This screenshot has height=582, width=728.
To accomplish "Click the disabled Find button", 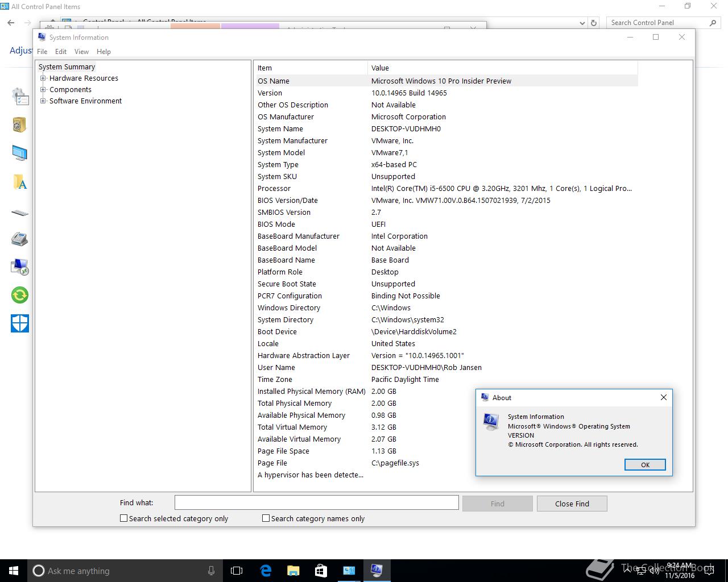I will pyautogui.click(x=498, y=504).
